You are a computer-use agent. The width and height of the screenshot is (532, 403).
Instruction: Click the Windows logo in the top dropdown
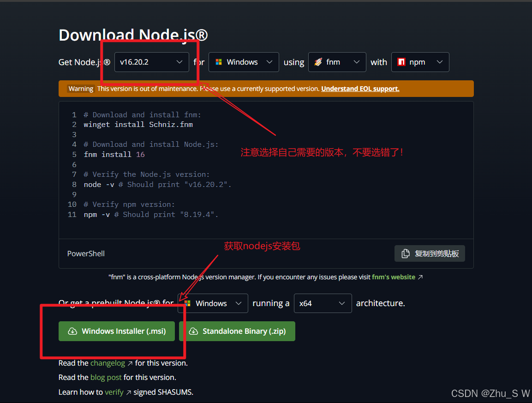click(219, 62)
